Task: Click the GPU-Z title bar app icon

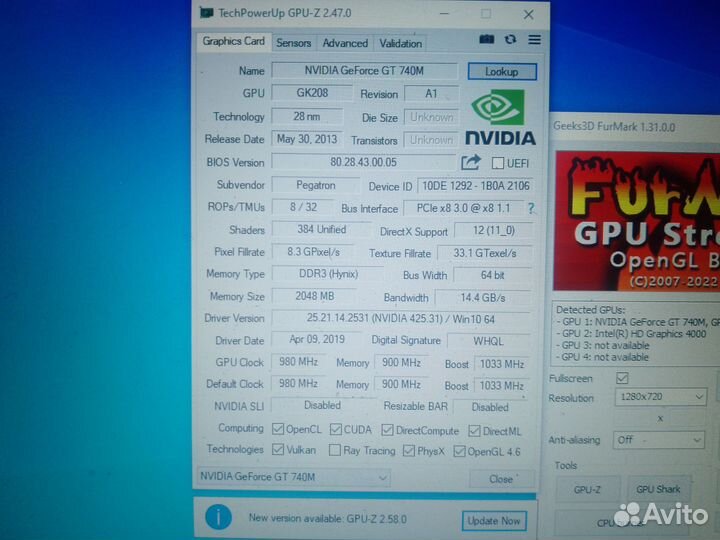Action: (207, 13)
